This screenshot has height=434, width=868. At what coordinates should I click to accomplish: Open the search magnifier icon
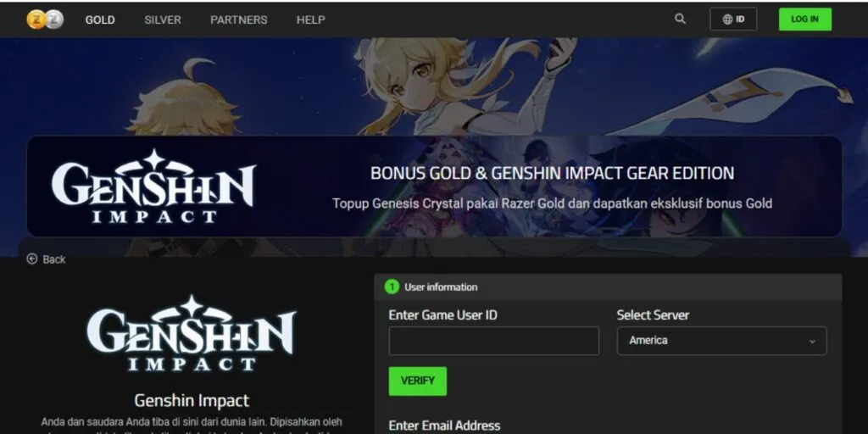[680, 19]
